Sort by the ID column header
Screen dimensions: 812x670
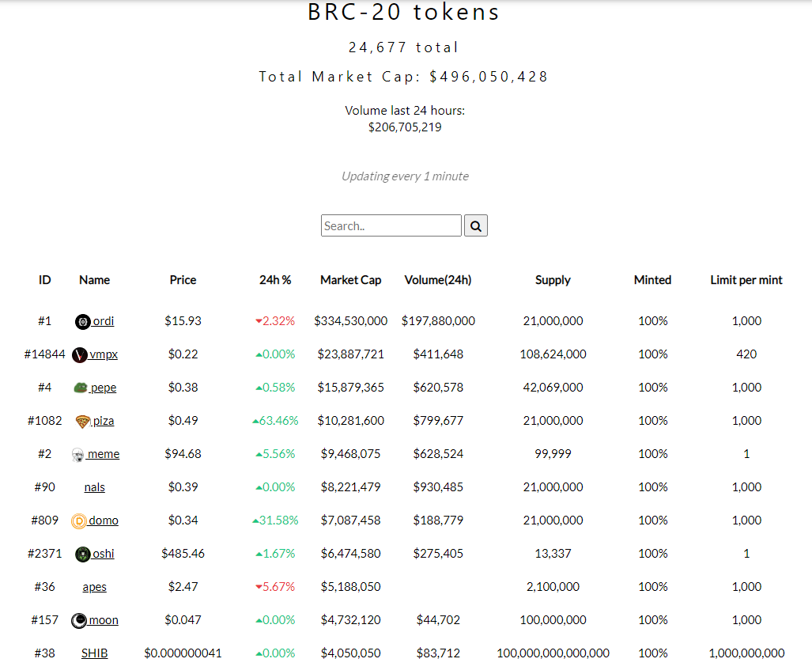(x=44, y=280)
